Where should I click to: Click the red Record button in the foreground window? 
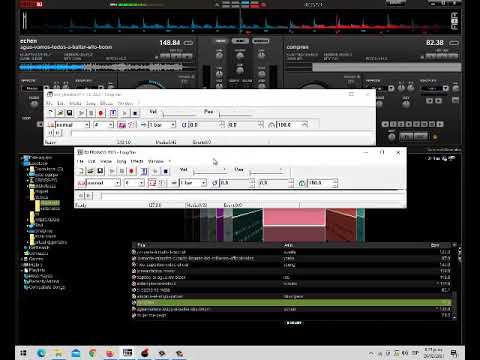point(132,171)
